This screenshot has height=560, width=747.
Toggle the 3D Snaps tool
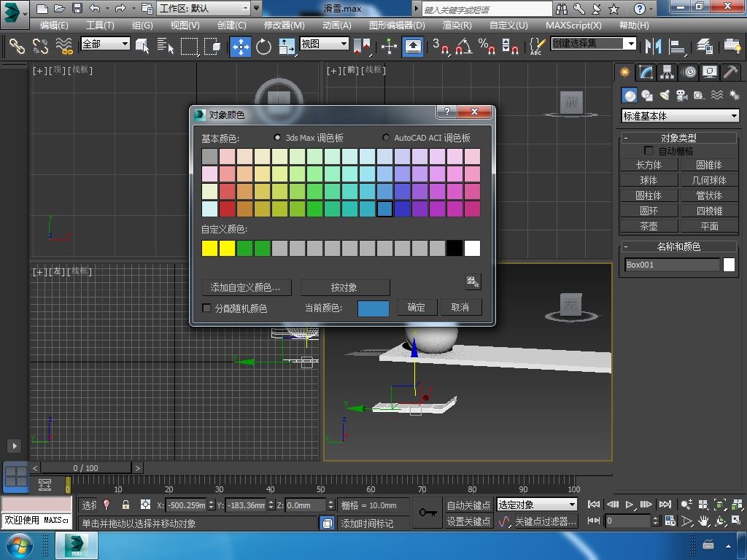pyautogui.click(x=441, y=46)
